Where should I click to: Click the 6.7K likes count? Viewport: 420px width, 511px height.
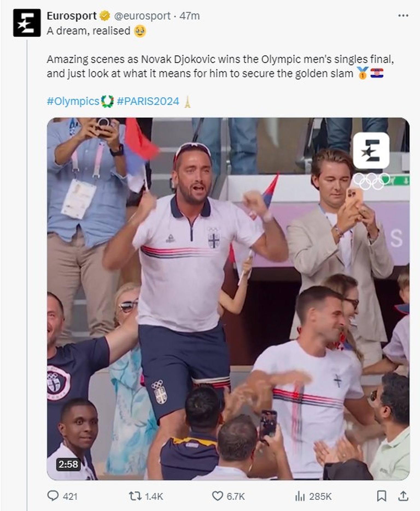[x=236, y=496]
